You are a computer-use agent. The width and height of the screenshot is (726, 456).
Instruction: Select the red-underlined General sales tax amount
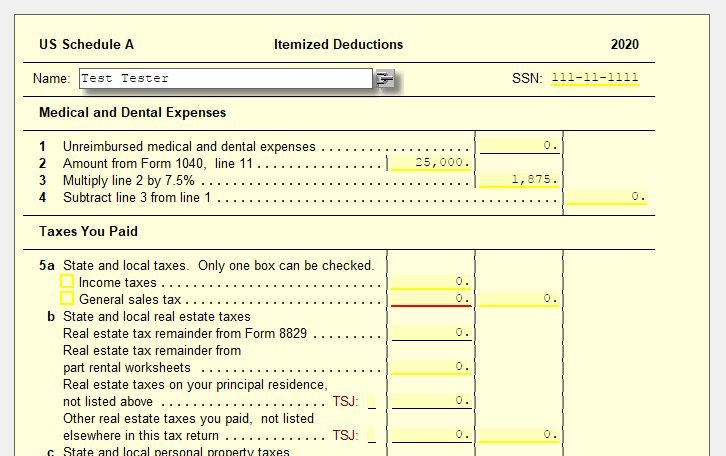point(431,299)
